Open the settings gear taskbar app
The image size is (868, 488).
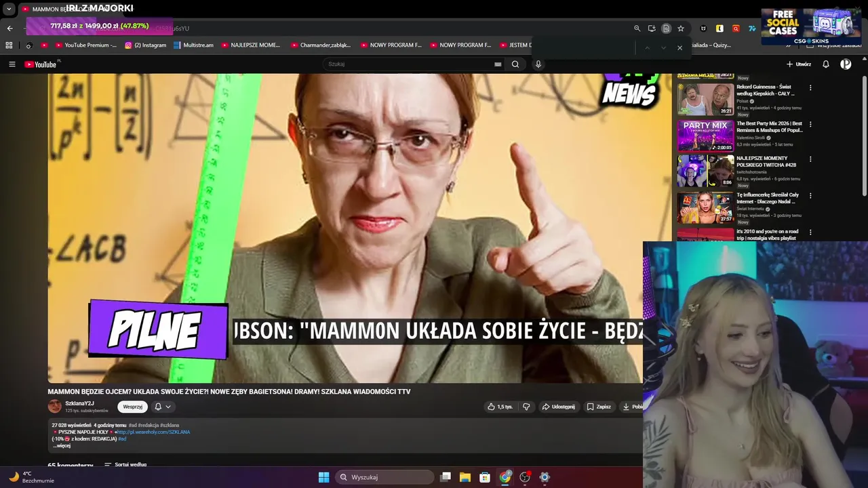(545, 477)
